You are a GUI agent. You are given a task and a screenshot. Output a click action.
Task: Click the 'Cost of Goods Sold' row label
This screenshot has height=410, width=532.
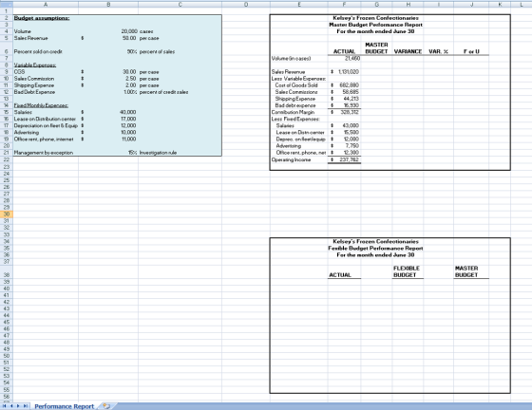click(296, 85)
